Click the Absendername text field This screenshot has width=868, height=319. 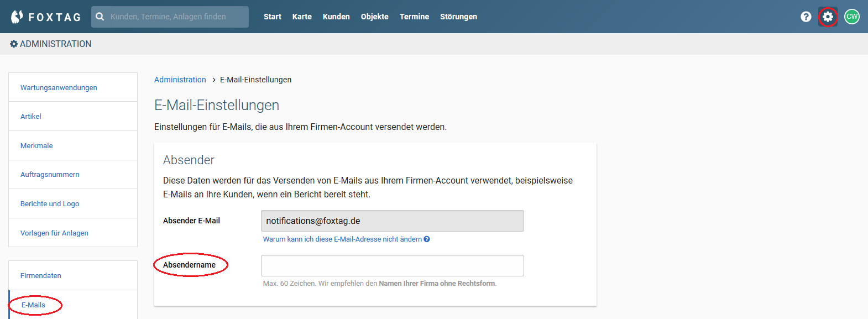pyautogui.click(x=393, y=265)
